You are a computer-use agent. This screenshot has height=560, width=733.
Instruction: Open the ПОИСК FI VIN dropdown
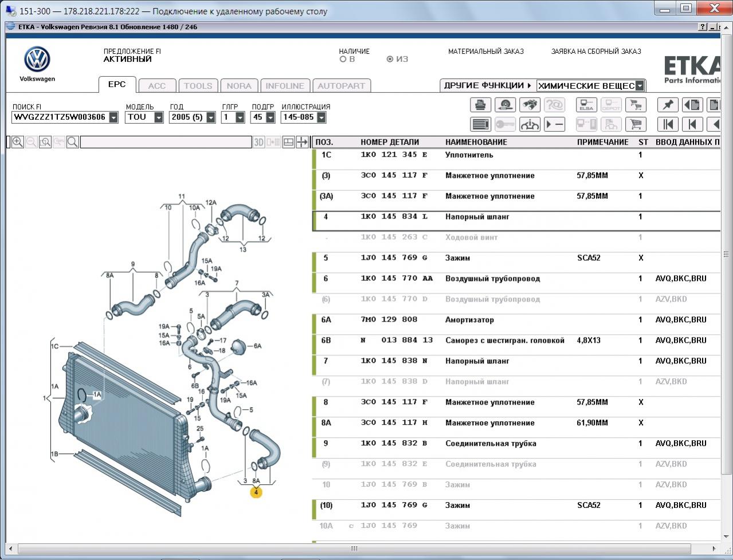point(113,118)
